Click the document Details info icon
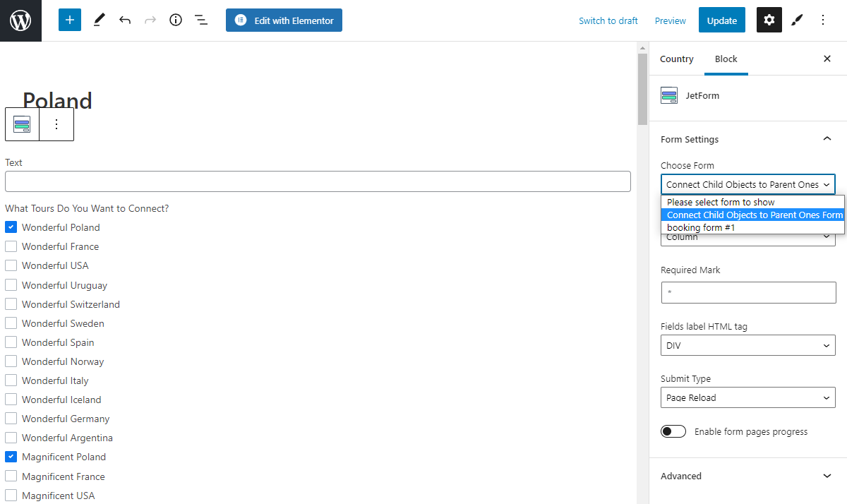The width and height of the screenshot is (847, 504). pyautogui.click(x=175, y=20)
